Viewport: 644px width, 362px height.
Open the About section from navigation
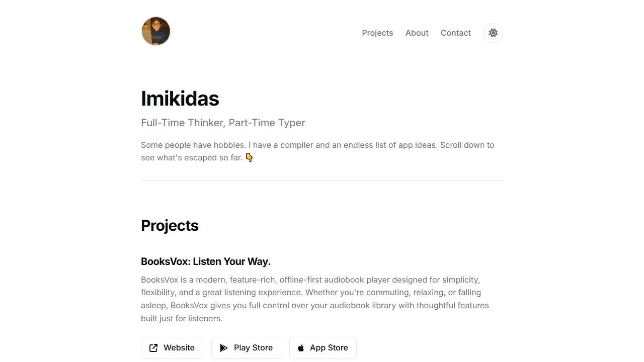pyautogui.click(x=417, y=33)
